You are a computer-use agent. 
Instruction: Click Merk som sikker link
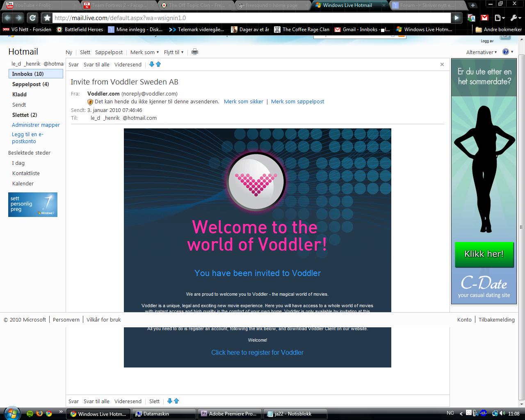[x=244, y=101]
